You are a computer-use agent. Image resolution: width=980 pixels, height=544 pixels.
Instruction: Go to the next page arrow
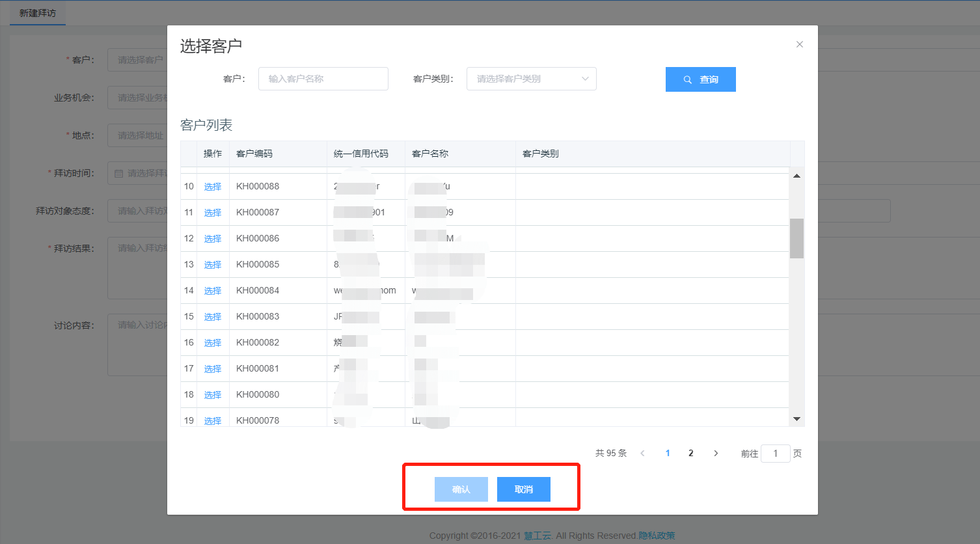point(716,454)
